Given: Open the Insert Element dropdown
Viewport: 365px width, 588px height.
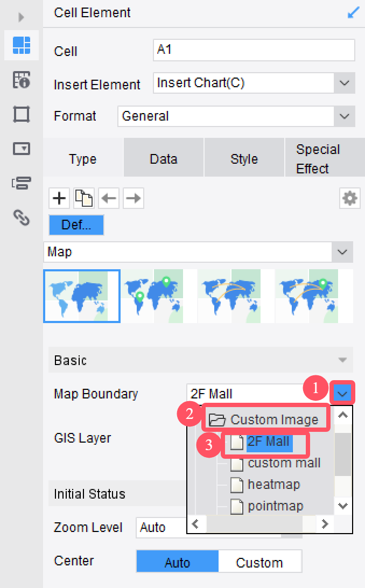Looking at the screenshot, I should point(344,83).
